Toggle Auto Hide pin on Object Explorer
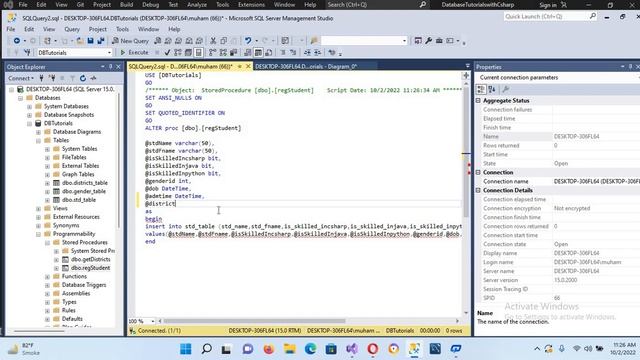 point(110,67)
